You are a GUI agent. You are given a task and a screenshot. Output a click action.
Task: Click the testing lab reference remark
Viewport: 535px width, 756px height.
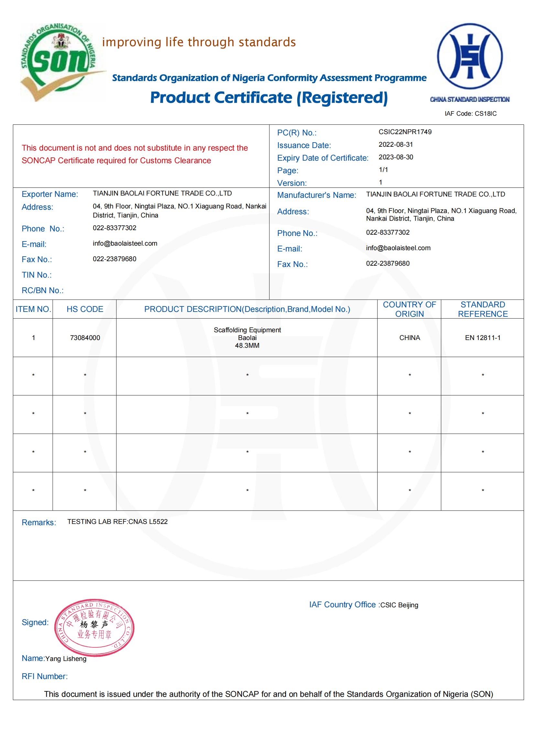117,522
